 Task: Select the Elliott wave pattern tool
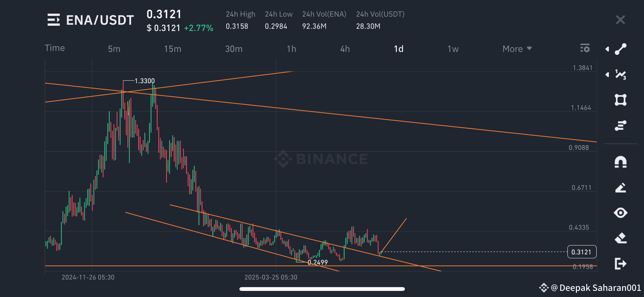(x=621, y=75)
